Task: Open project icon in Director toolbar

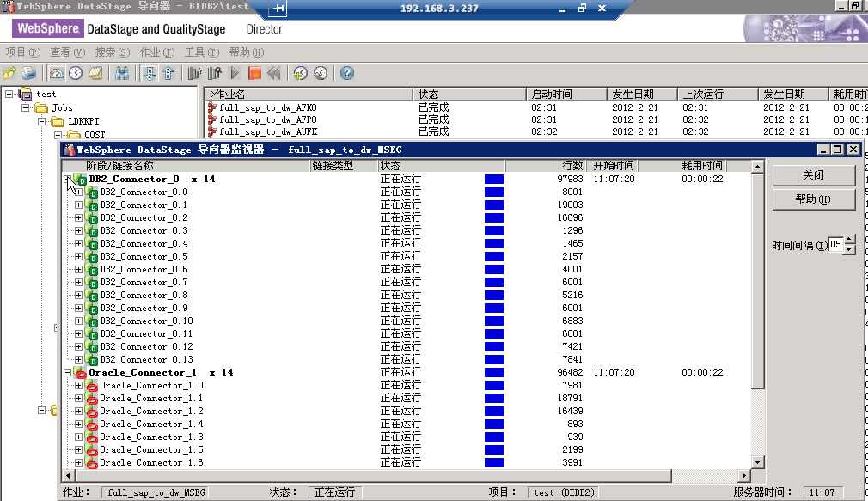Action: [10, 73]
